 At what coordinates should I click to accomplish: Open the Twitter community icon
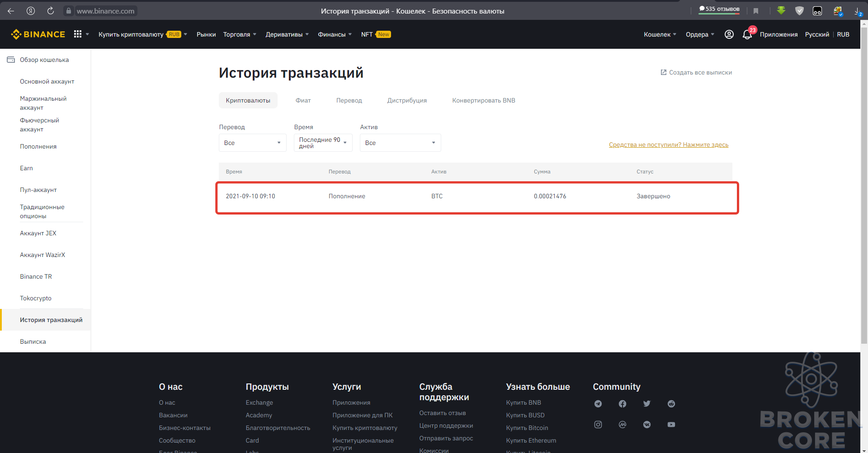tap(647, 404)
